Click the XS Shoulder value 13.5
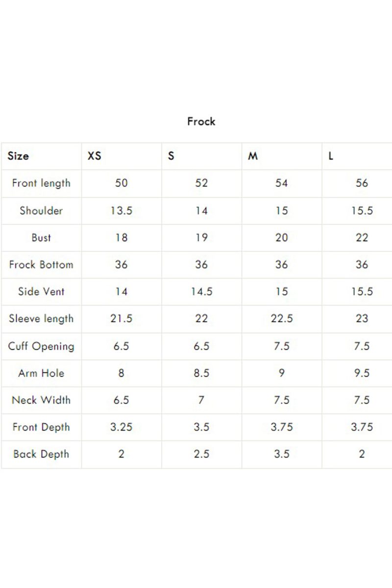Screen dimensions: 392x588 (x=121, y=211)
